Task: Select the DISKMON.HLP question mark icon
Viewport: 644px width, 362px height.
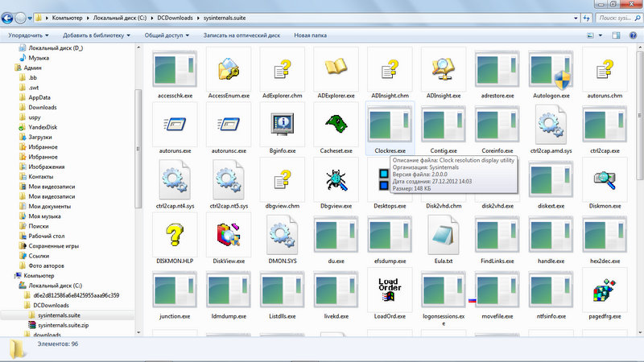Action: pos(175,234)
